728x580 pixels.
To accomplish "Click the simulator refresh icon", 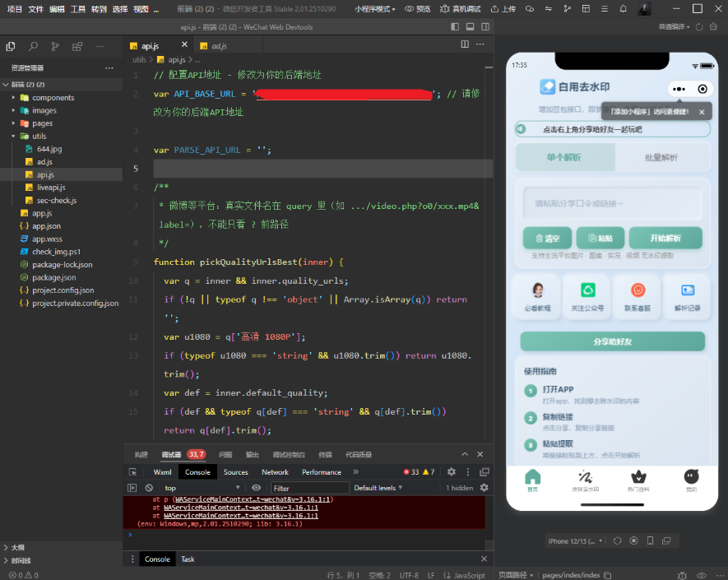I will tap(618, 541).
